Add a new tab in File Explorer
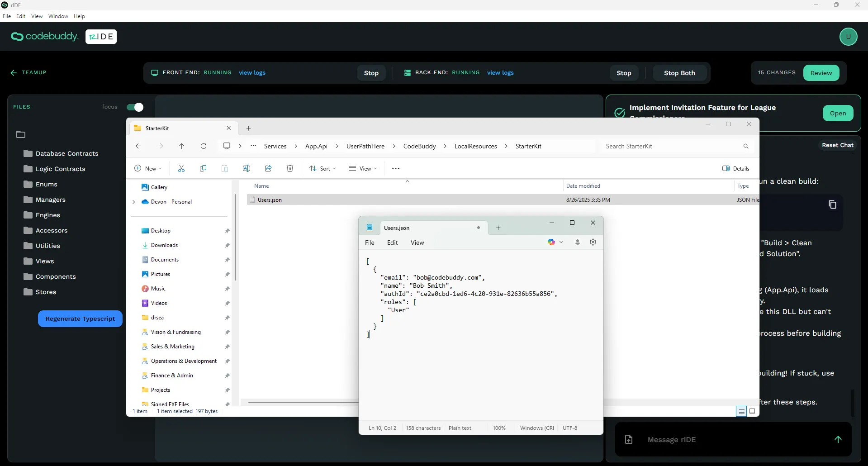 click(x=248, y=128)
